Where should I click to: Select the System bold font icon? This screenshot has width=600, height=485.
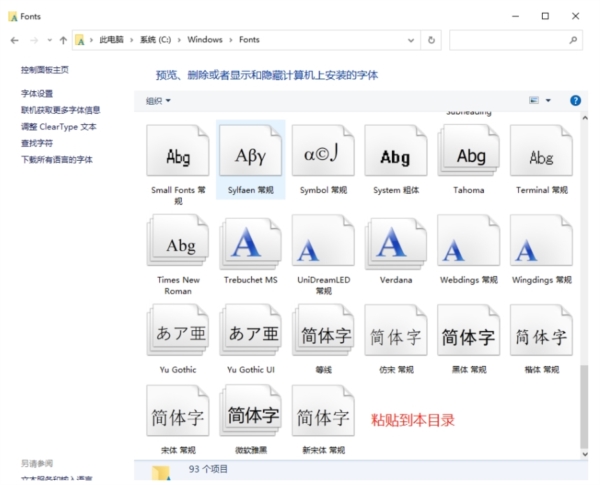coord(396,150)
